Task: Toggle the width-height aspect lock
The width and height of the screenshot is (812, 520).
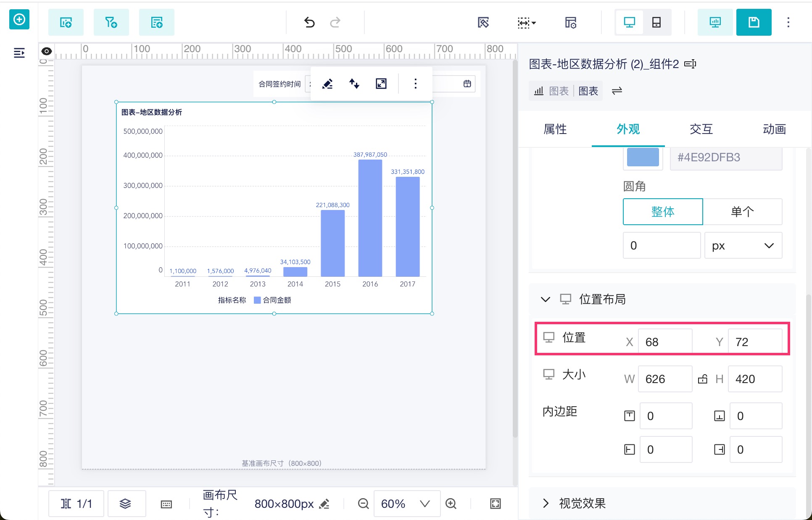Action: [x=703, y=379]
